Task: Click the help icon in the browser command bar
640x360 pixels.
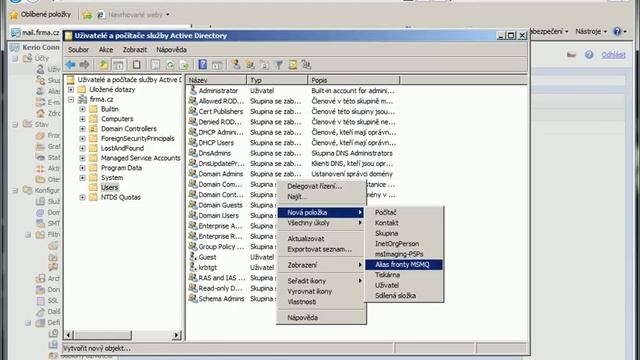Action: pyautogui.click(x=617, y=31)
